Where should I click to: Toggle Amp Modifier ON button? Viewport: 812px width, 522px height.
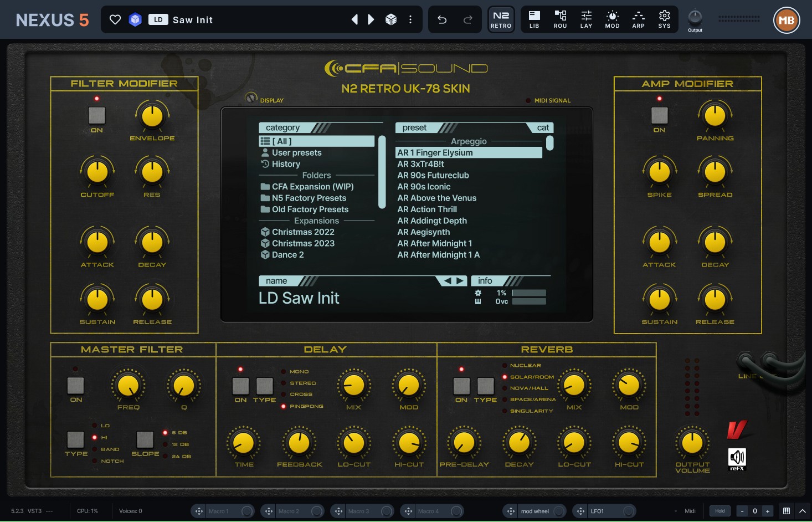click(659, 115)
